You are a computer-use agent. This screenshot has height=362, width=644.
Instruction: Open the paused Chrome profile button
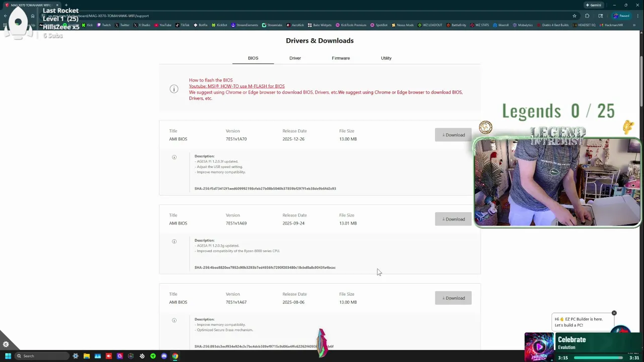621,16
